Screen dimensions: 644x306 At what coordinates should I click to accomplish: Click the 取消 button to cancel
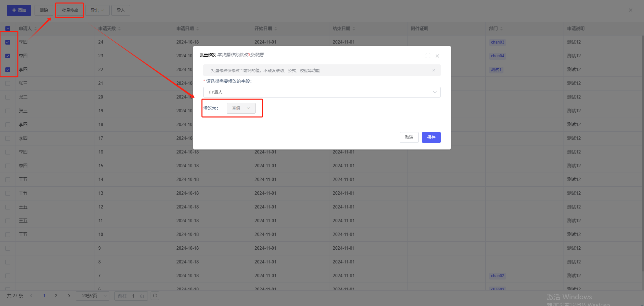[x=409, y=137]
